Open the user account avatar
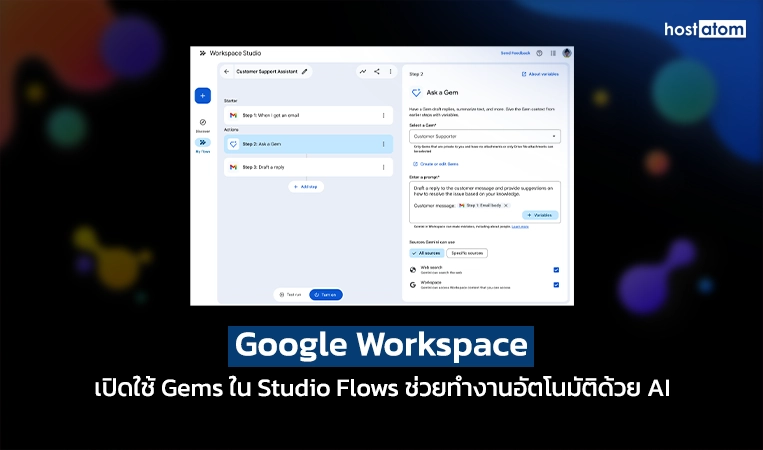This screenshot has height=450, width=763. point(567,53)
